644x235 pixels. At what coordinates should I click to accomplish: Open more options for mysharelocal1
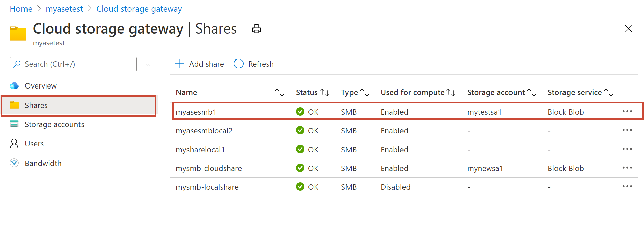point(627,149)
